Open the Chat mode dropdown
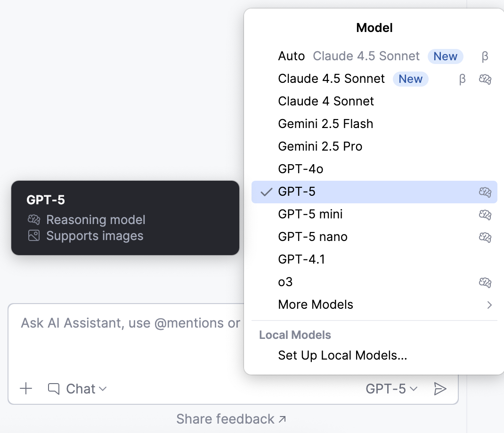The width and height of the screenshot is (504, 433). pos(83,389)
